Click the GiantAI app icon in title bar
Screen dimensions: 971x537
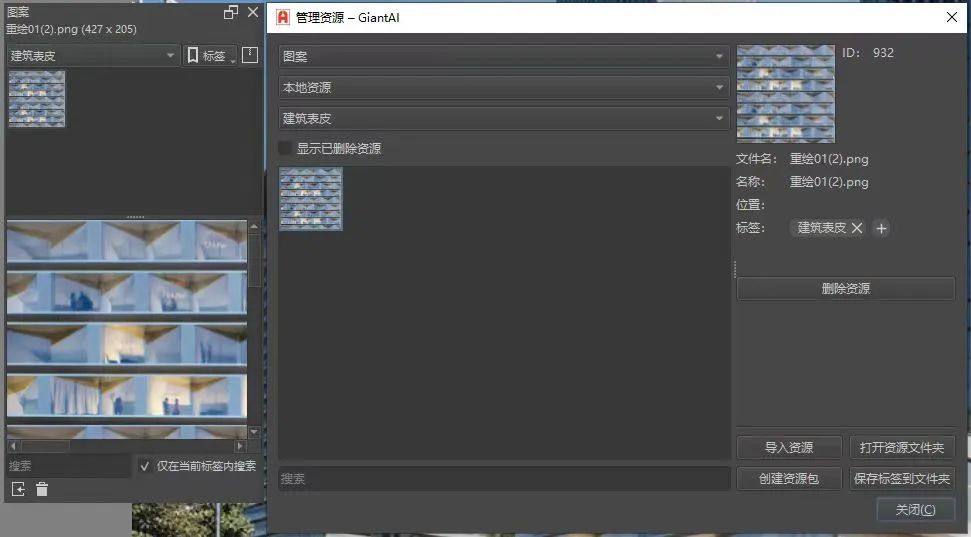tap(283, 18)
